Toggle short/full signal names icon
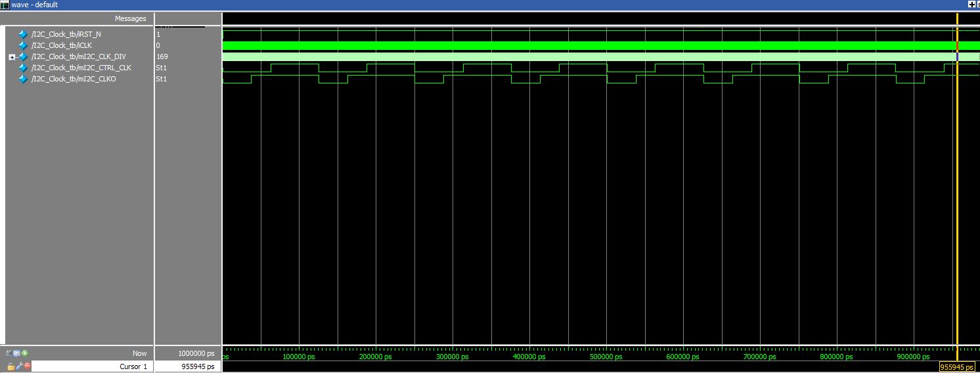The image size is (980, 373). coord(9,353)
